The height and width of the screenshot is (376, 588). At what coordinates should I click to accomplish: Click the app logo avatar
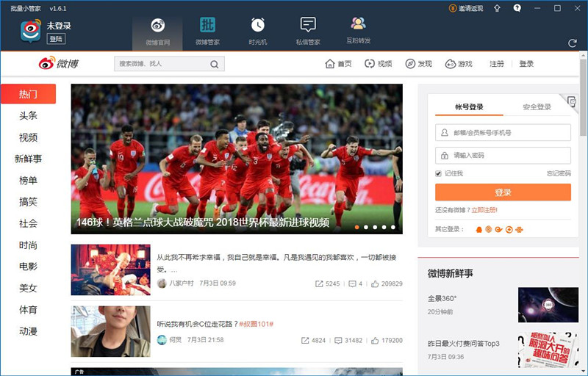click(31, 31)
